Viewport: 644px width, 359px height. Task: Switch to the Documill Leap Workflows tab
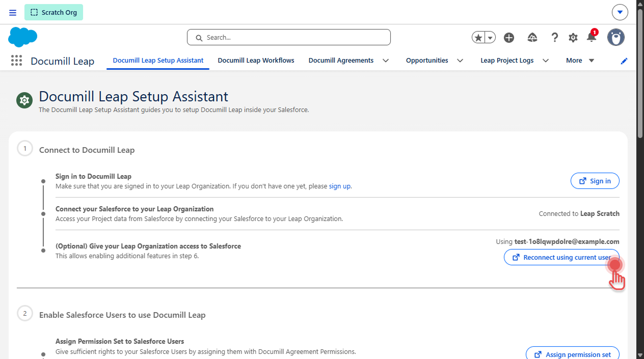click(x=256, y=60)
